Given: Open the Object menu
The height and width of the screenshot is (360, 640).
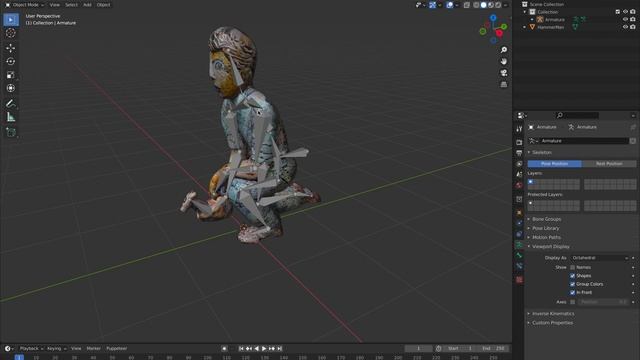Looking at the screenshot, I should click(103, 5).
